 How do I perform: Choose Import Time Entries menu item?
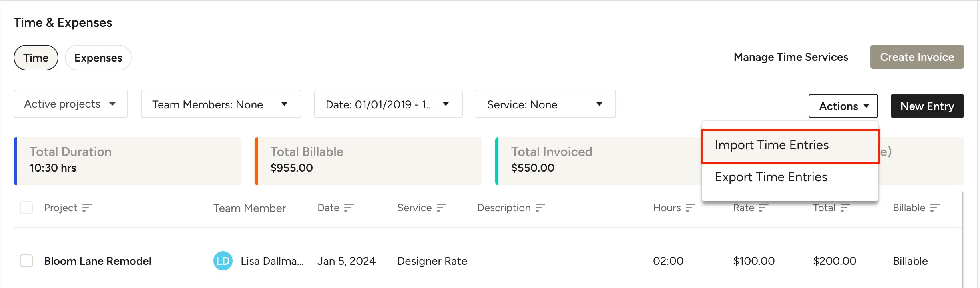click(790, 145)
